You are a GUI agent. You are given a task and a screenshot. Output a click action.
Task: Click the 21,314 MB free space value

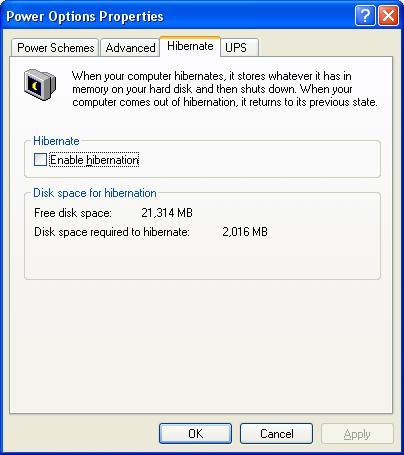[167, 213]
